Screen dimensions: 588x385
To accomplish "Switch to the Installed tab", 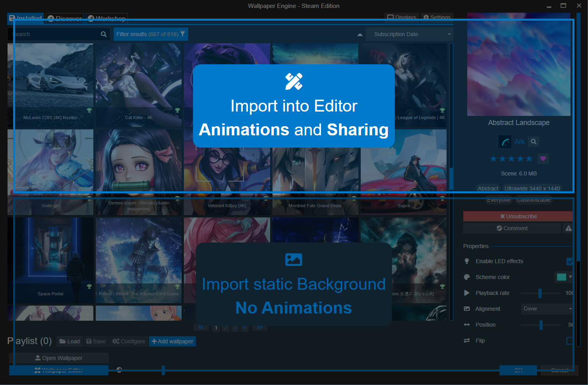I will point(25,18).
